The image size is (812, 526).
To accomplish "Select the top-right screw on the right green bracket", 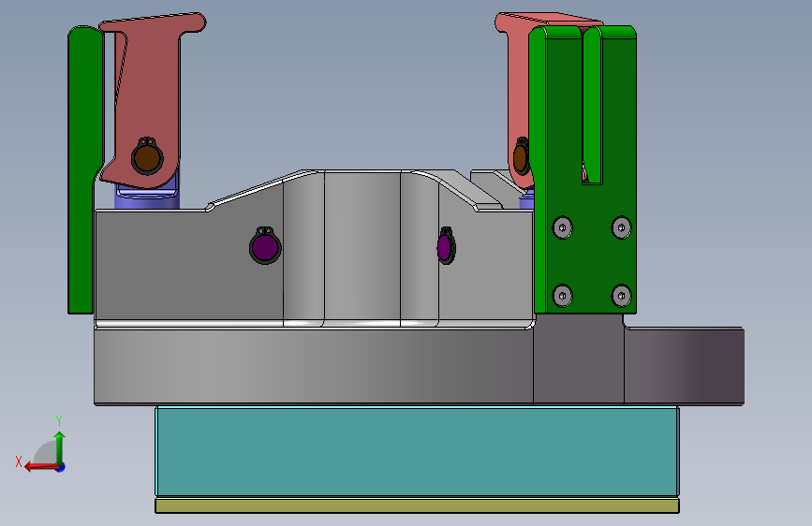I will [622, 227].
